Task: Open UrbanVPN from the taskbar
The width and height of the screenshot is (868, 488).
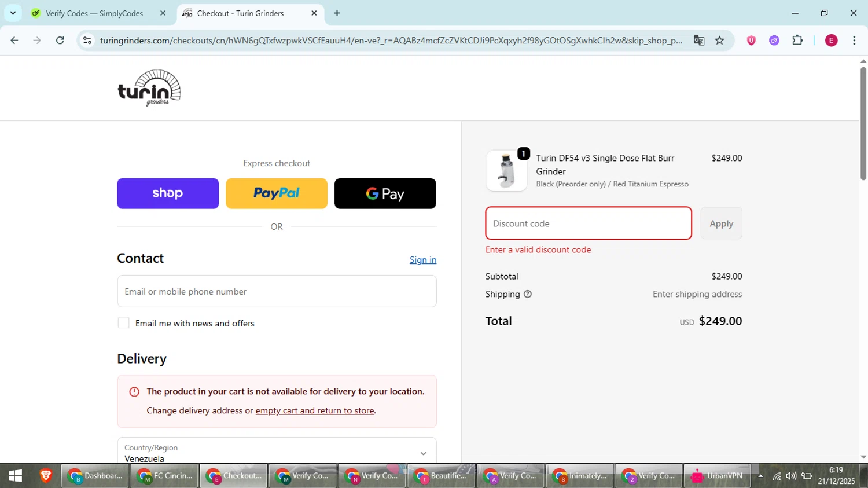Action: point(718,476)
